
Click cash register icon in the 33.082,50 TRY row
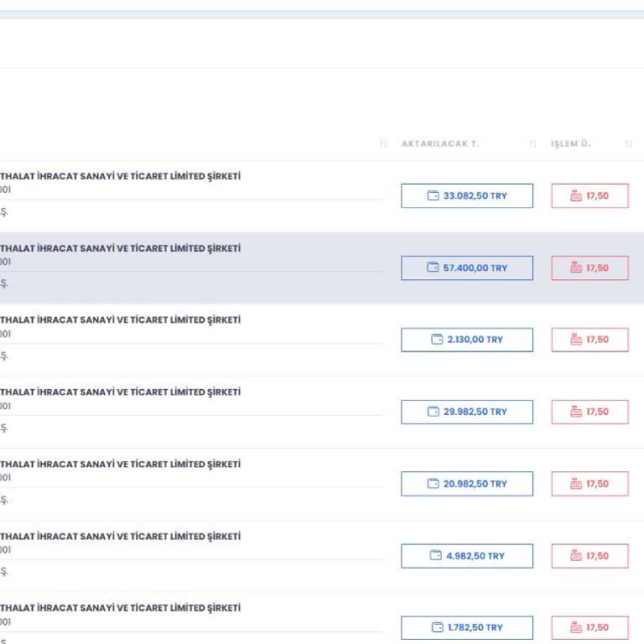[576, 196]
